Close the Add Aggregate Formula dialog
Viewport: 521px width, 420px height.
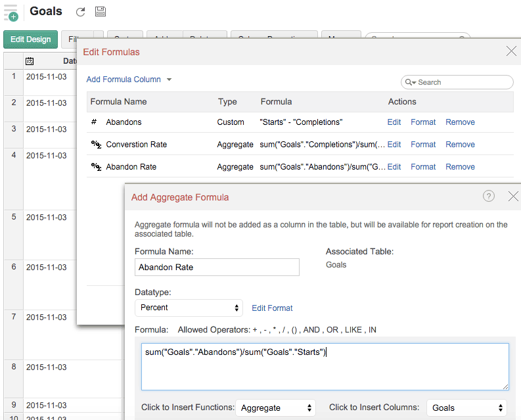point(513,196)
